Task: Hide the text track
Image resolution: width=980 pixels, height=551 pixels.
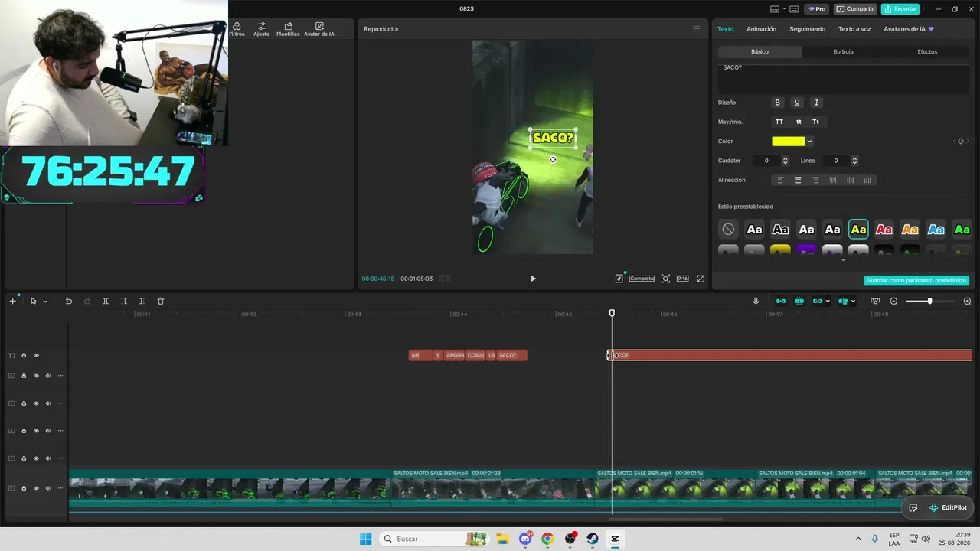Action: [x=36, y=355]
